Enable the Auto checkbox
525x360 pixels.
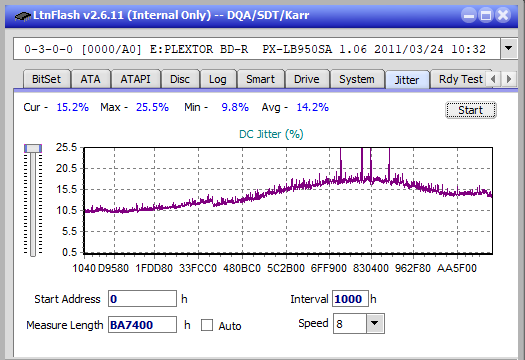pyautogui.click(x=207, y=325)
